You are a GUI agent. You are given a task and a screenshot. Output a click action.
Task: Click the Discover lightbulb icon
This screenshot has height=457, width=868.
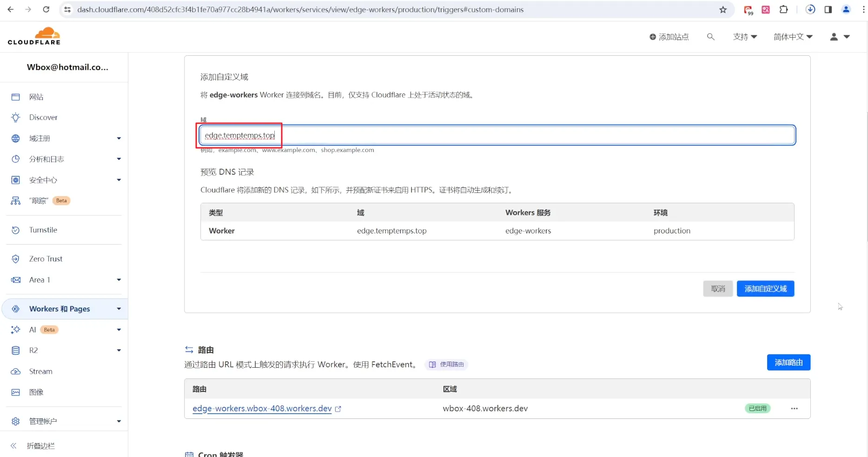(16, 118)
